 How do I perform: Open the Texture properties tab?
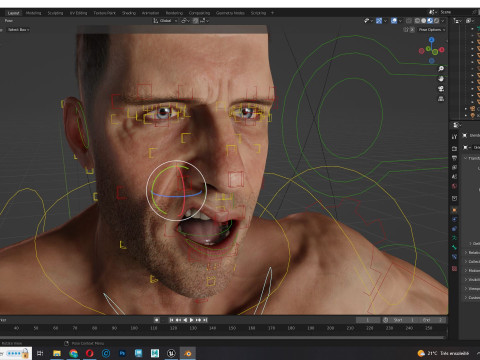click(454, 268)
